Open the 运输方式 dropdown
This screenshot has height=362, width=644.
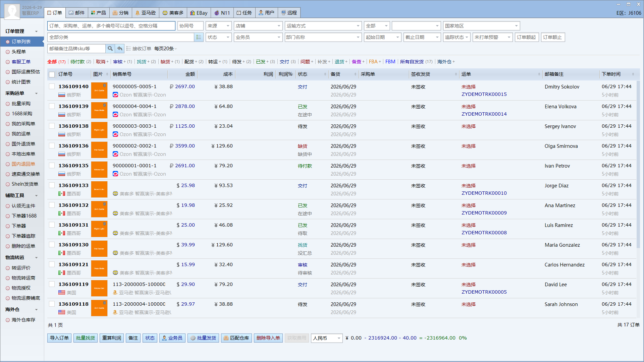pos(323,26)
